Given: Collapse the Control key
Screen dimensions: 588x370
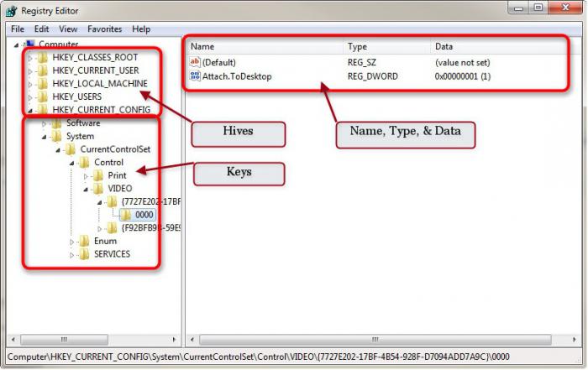Looking at the screenshot, I should tap(72, 164).
